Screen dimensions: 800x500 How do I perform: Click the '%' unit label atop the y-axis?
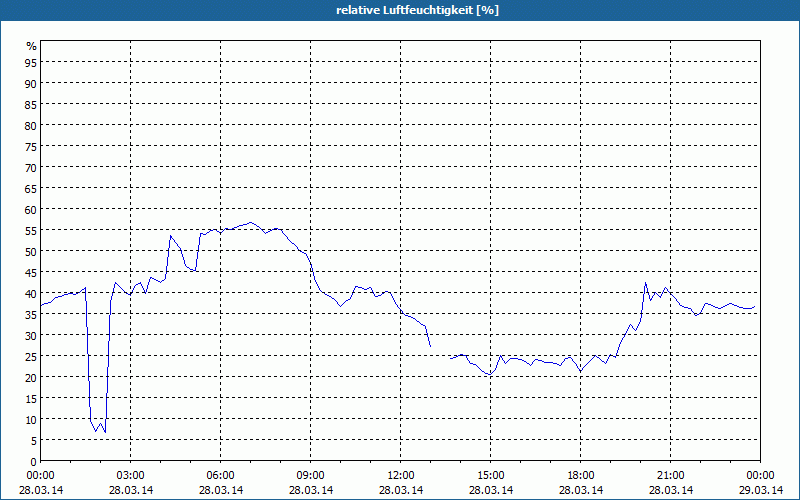(32, 46)
